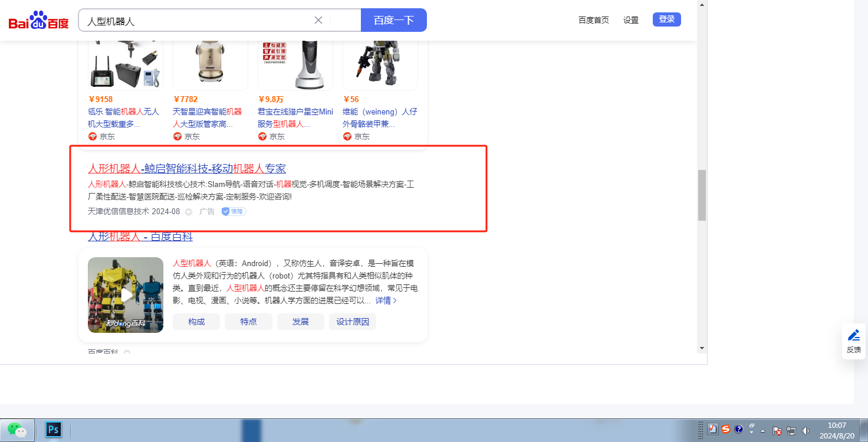The height and width of the screenshot is (442, 868).
Task: Click the 反馈 feedback pencil button
Action: click(x=854, y=341)
